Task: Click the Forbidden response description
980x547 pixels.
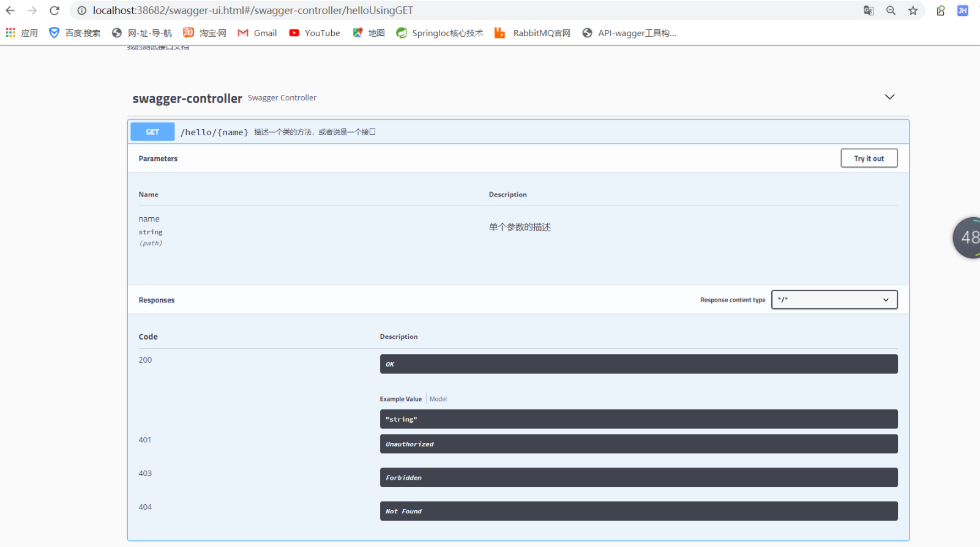Action: tap(638, 478)
